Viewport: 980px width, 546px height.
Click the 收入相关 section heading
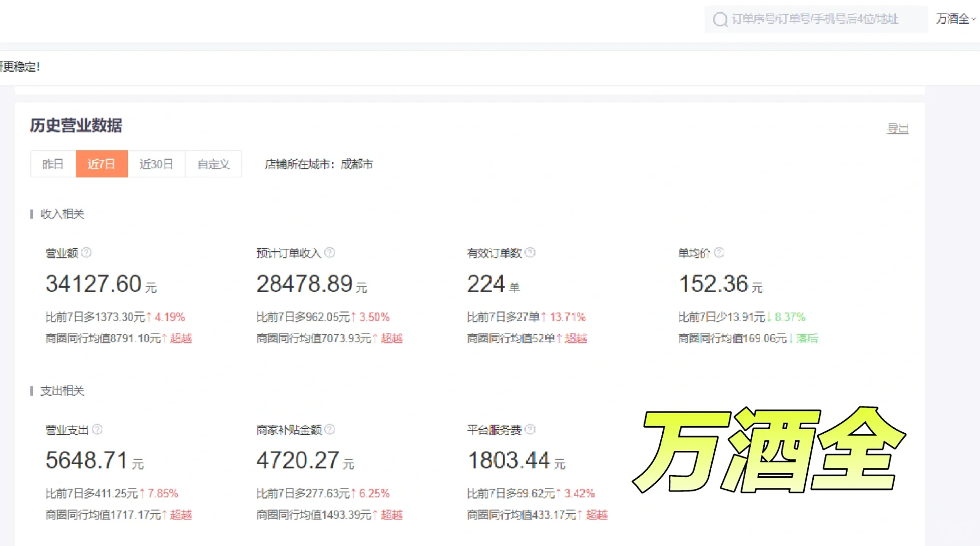[62, 214]
